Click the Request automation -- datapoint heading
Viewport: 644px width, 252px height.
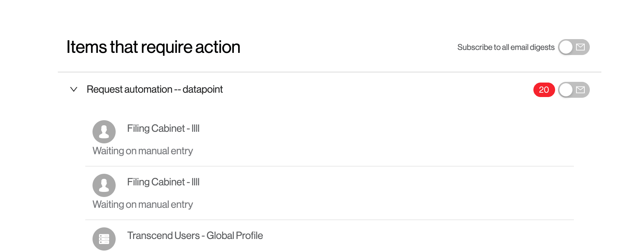tap(155, 89)
